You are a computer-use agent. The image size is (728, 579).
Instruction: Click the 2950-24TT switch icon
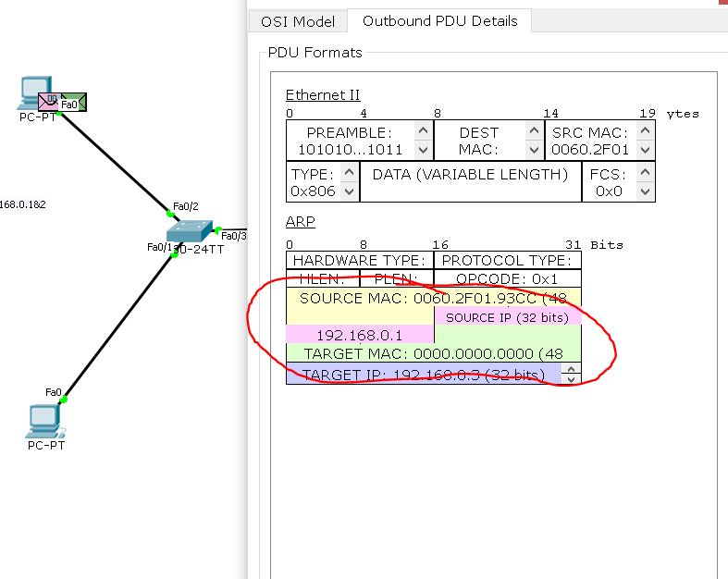(190, 231)
